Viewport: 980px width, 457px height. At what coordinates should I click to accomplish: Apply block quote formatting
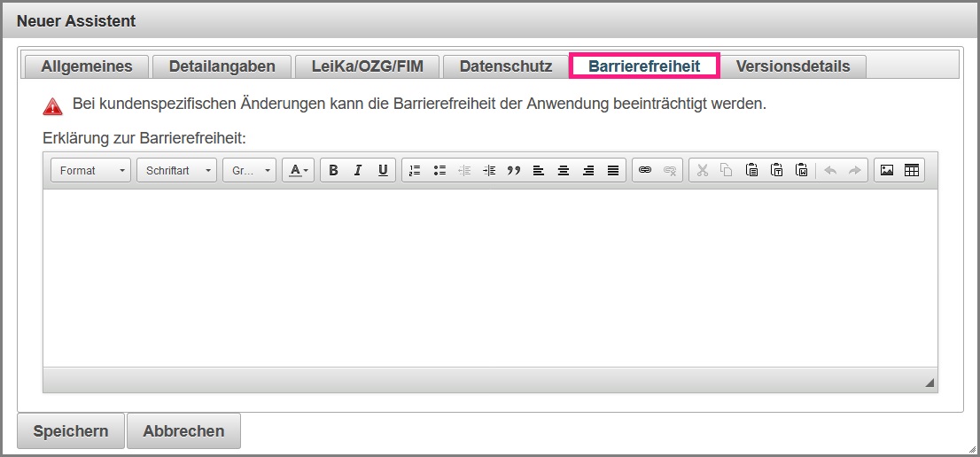pos(514,171)
